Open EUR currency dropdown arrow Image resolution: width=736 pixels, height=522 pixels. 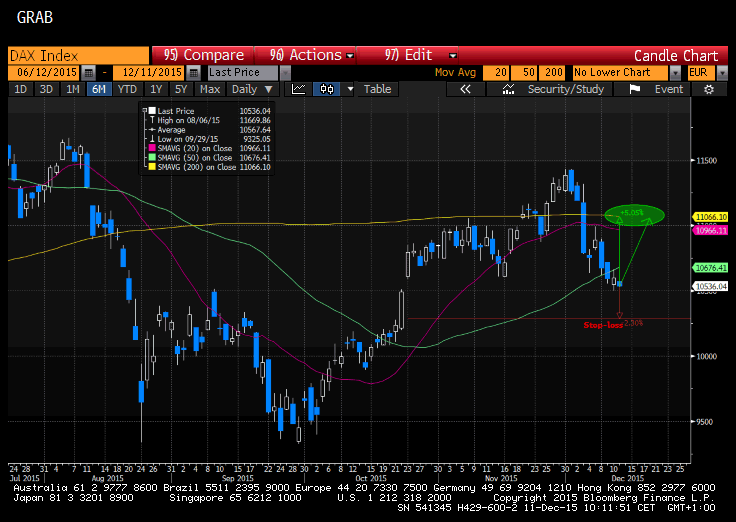click(x=722, y=73)
